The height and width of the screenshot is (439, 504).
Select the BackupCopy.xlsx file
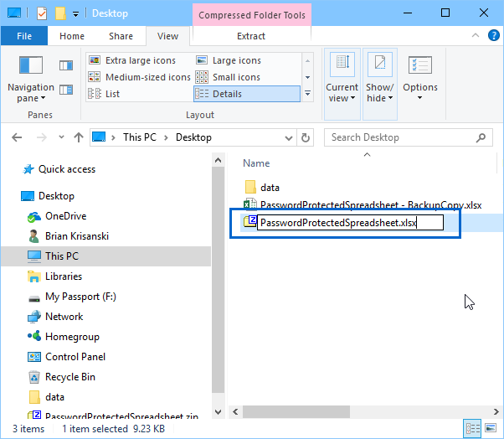[363, 205]
